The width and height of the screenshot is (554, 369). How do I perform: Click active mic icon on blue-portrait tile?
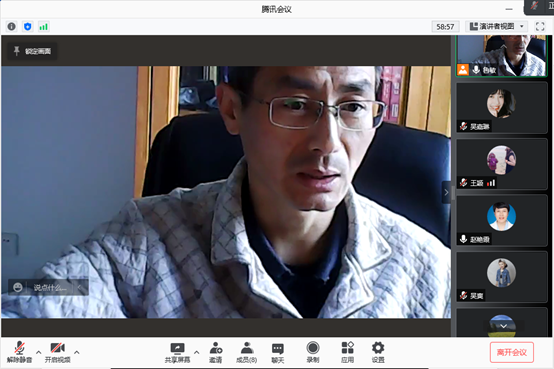[464, 239]
